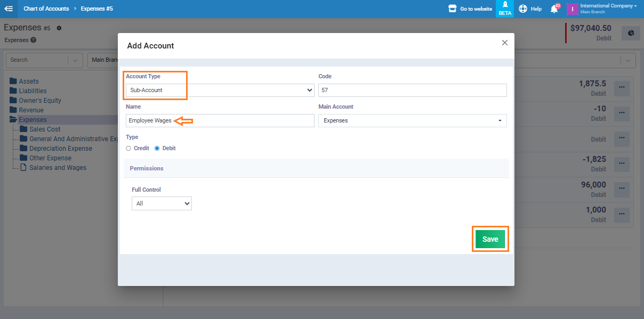
Task: Open the Help icon in header
Action: [523, 9]
